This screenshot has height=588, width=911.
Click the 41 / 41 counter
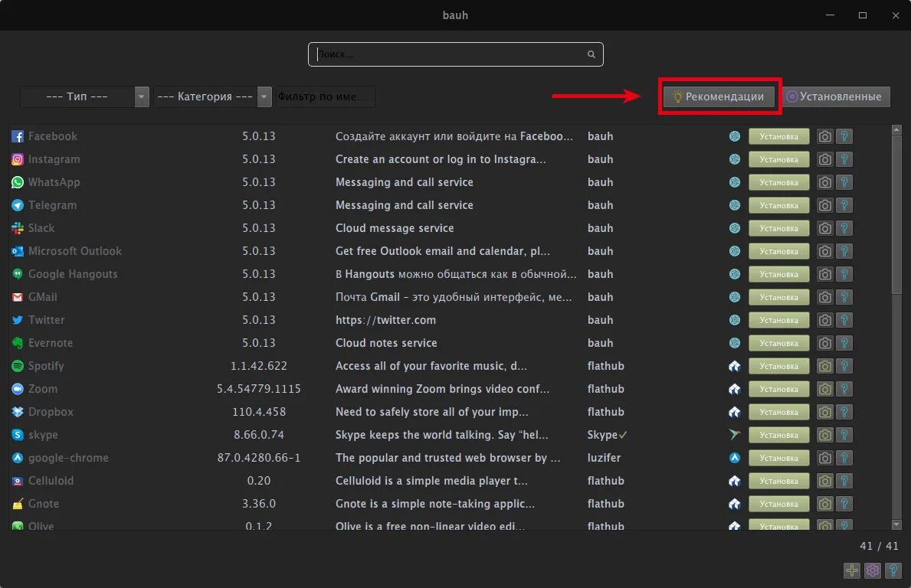879,546
